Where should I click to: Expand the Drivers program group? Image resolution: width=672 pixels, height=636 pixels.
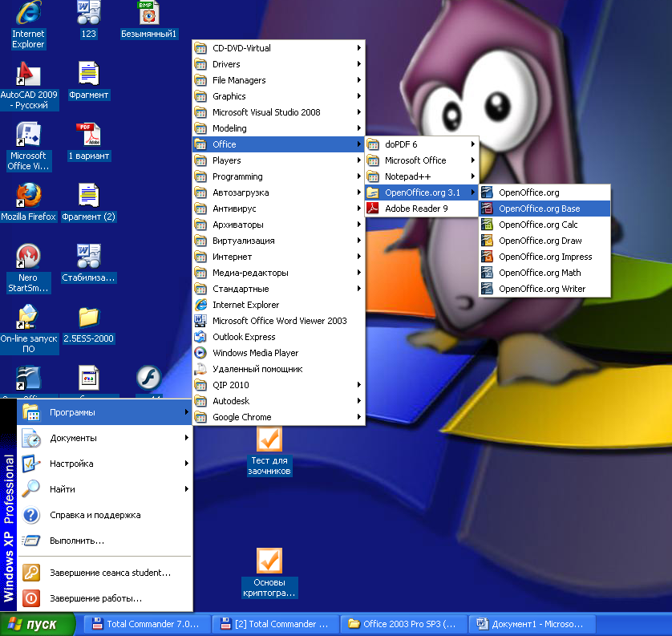[x=278, y=64]
